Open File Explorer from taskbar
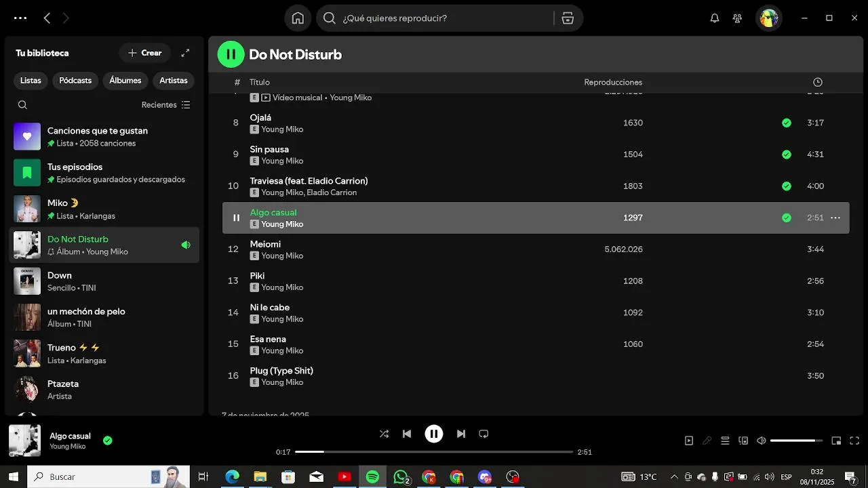The image size is (868, 488). coord(260,477)
